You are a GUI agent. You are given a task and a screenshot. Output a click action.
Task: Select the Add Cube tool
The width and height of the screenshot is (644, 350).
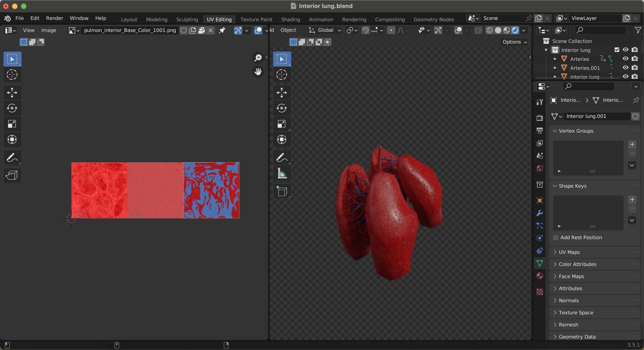pyautogui.click(x=282, y=192)
